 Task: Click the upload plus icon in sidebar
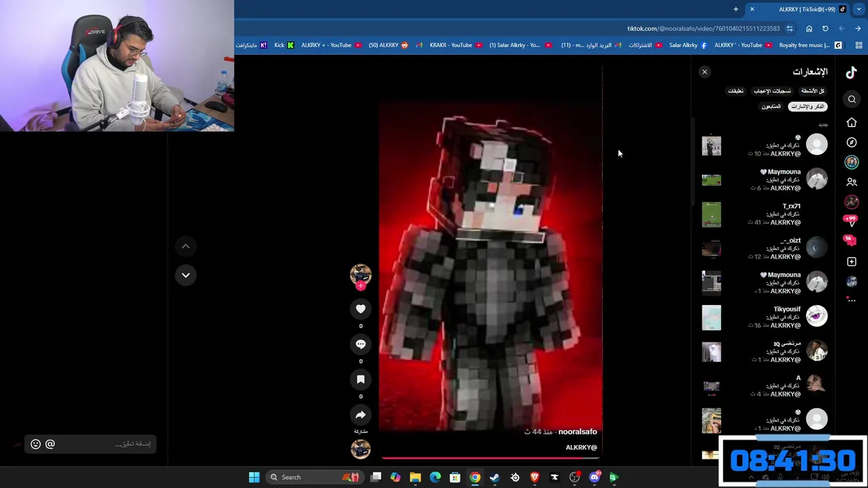pos(852,262)
